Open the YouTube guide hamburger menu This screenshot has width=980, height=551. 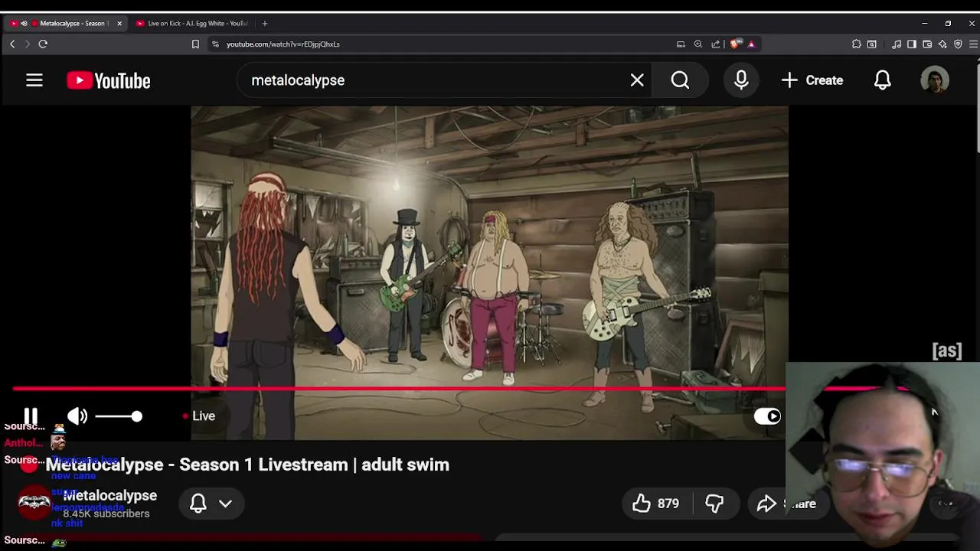(34, 80)
